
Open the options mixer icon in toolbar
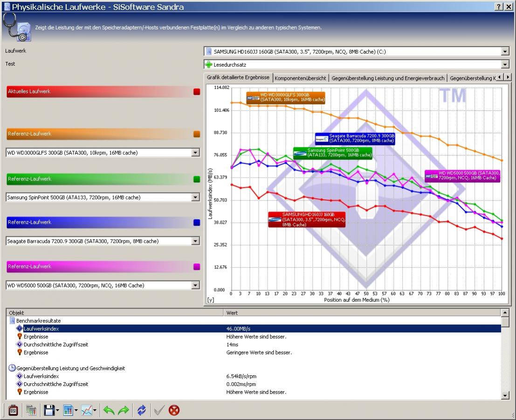point(13,410)
